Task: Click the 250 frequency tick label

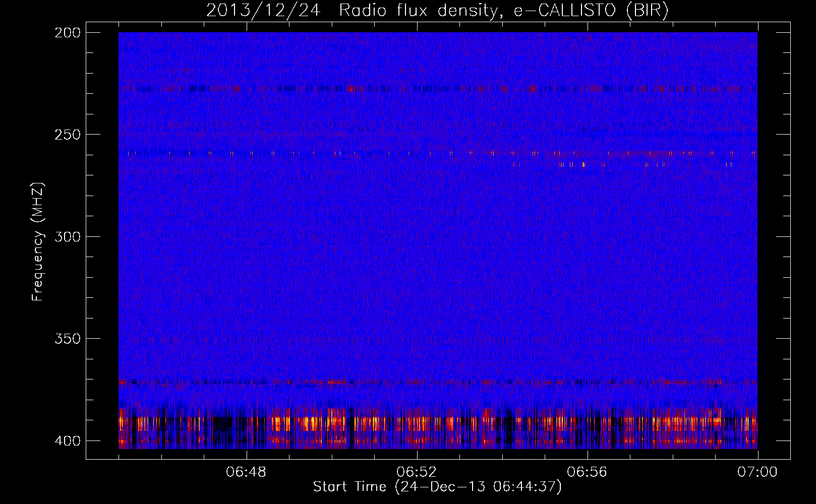Action: [x=68, y=135]
